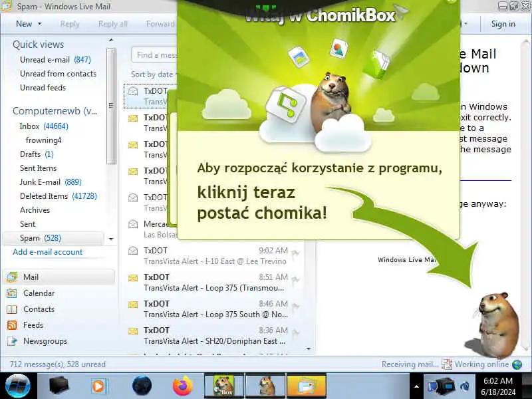Click the New message button
This screenshot has width=532, height=399.
point(24,24)
